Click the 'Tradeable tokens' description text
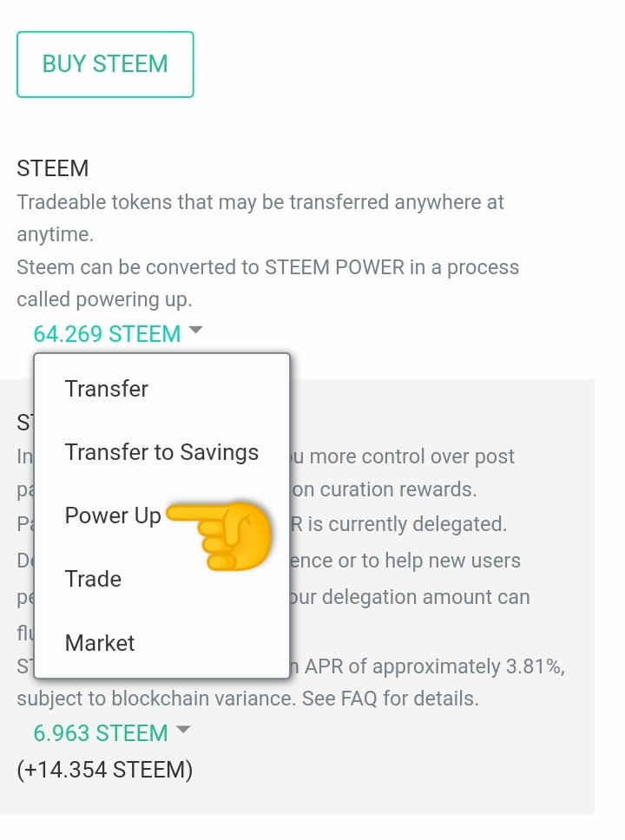The width and height of the screenshot is (625, 840). tap(260, 202)
